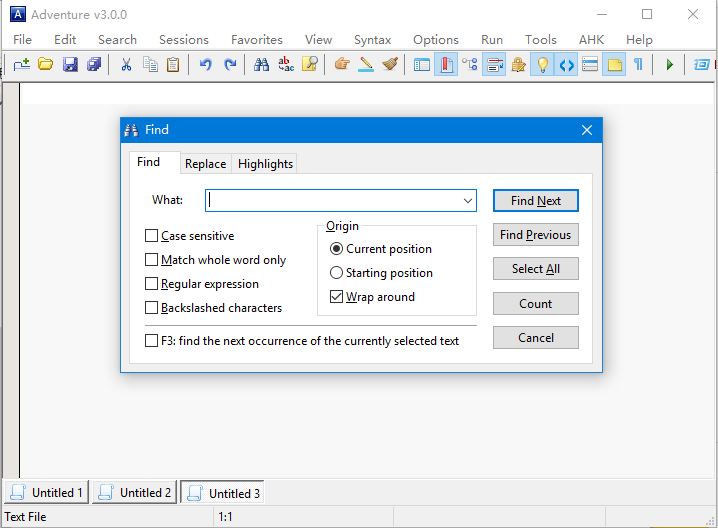Open the Run menu
Screen dimensions: 718x528
point(492,40)
